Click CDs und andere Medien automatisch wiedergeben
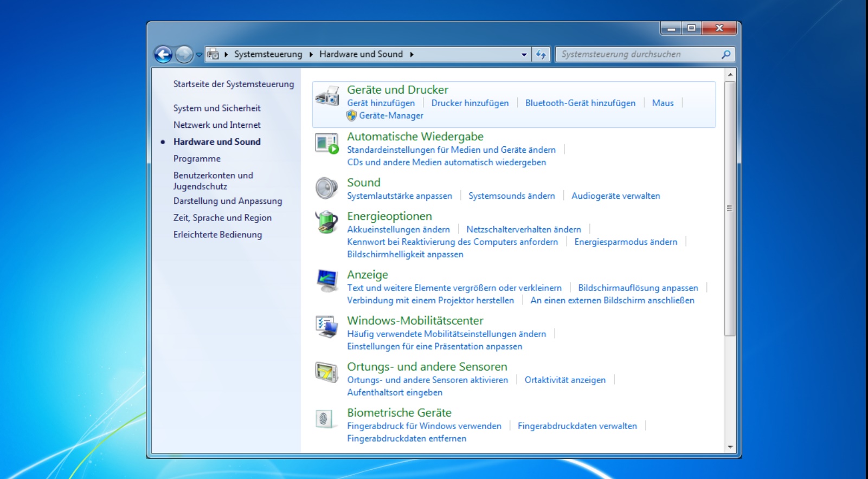This screenshot has width=868, height=479. click(446, 162)
